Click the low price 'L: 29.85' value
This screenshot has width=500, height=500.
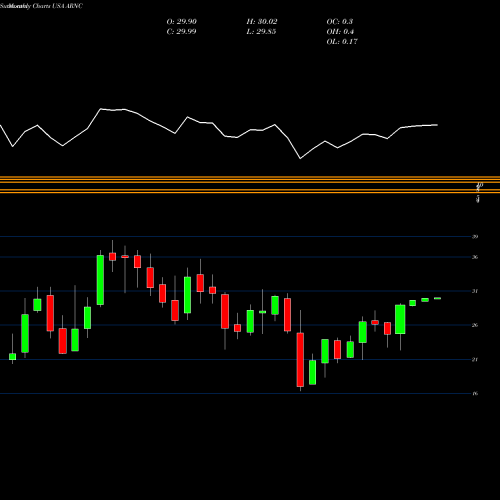pyautogui.click(x=261, y=32)
